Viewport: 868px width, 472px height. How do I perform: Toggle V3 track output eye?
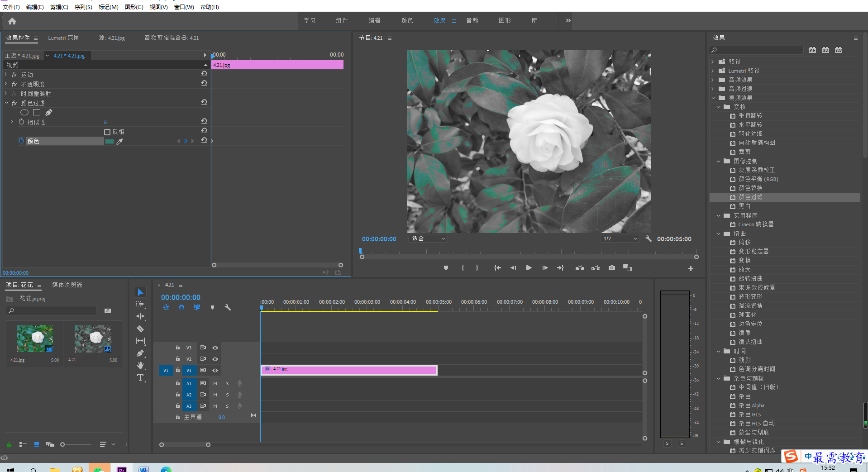[x=215, y=348]
